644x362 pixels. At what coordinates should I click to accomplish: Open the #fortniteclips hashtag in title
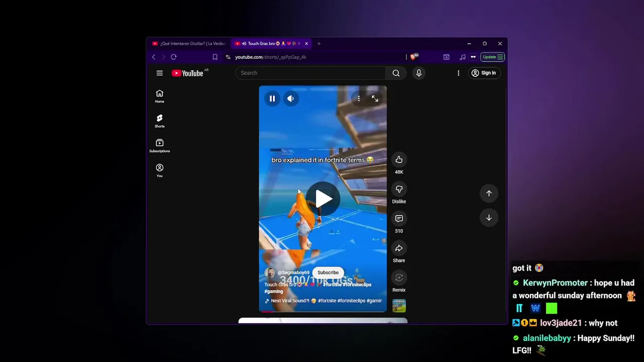(357, 285)
